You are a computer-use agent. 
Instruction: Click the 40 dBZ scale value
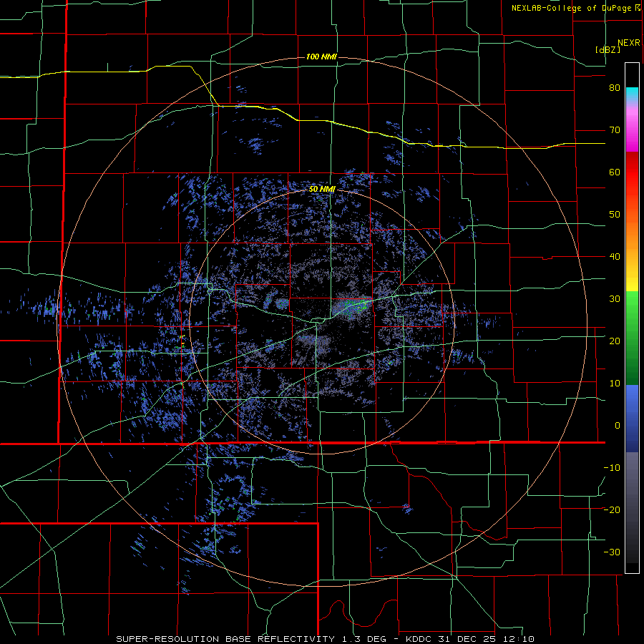615,257
